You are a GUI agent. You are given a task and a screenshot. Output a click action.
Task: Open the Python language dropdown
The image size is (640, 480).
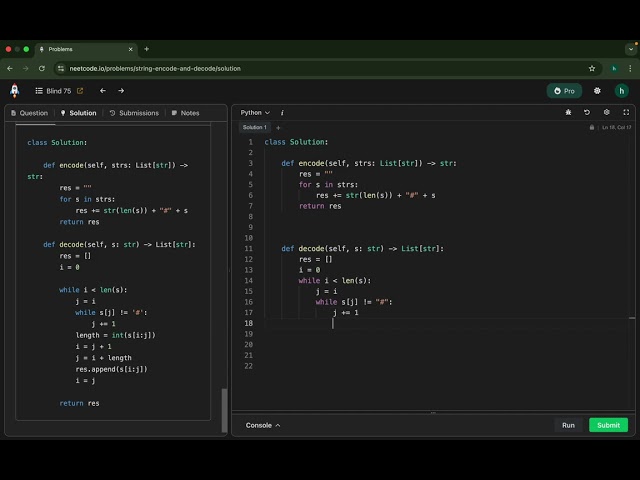[255, 113]
